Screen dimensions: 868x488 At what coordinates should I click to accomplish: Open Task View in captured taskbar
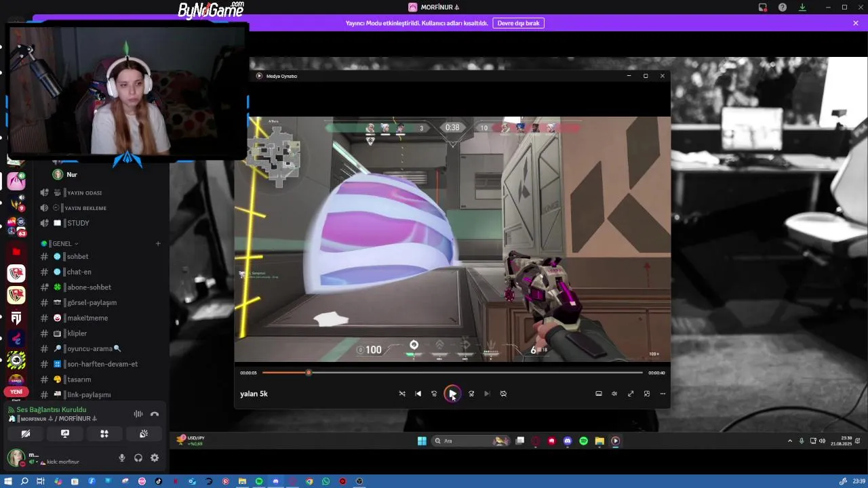pos(520,441)
